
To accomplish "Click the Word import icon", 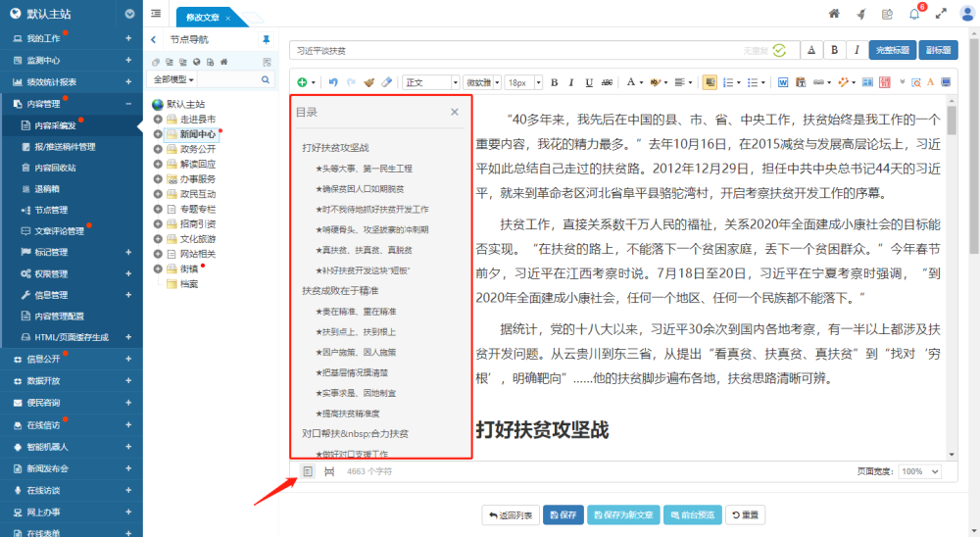I will [x=784, y=82].
